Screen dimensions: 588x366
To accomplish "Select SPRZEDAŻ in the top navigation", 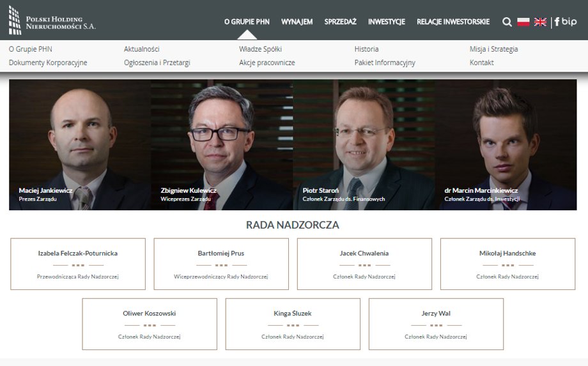I will pos(340,22).
